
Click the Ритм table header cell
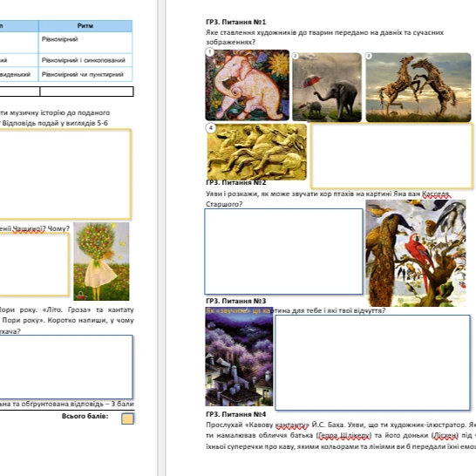tap(85, 26)
